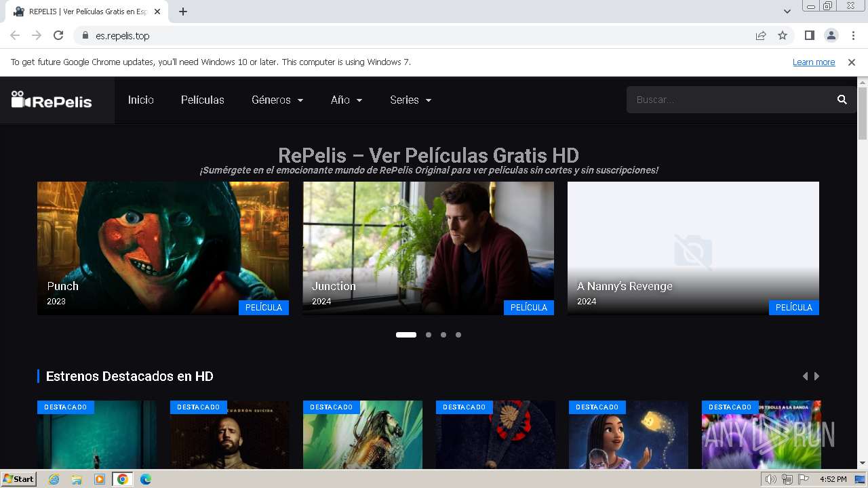Expand the Series dropdown
The image size is (868, 488).
pos(411,100)
